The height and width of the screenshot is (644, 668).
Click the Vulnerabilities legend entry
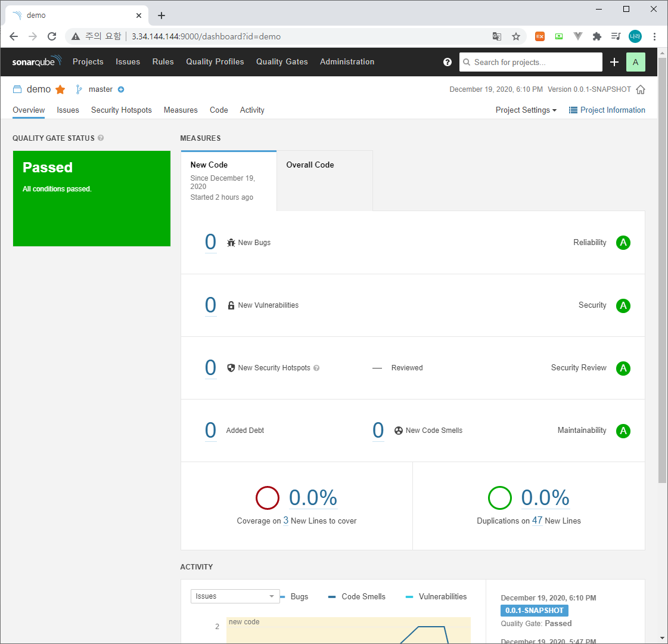click(x=436, y=597)
